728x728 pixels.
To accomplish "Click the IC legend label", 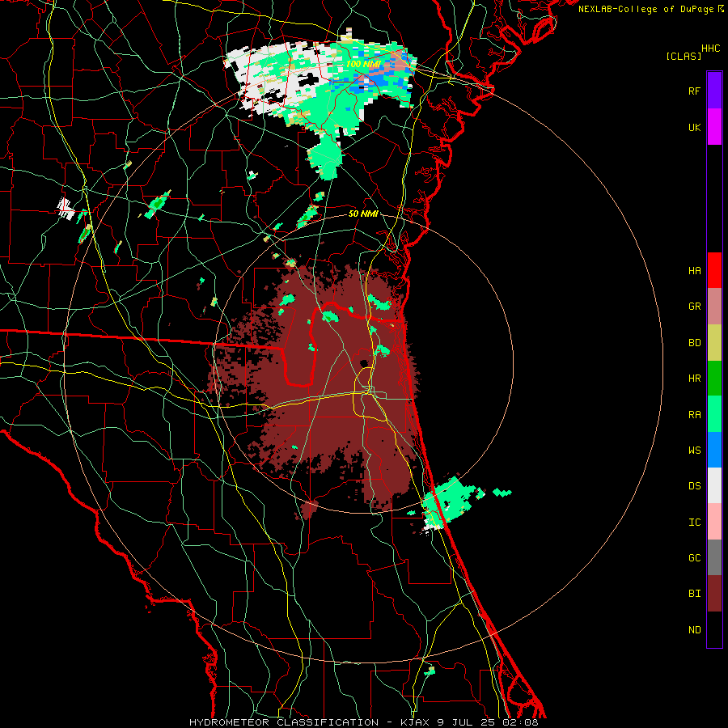I will point(694,523).
